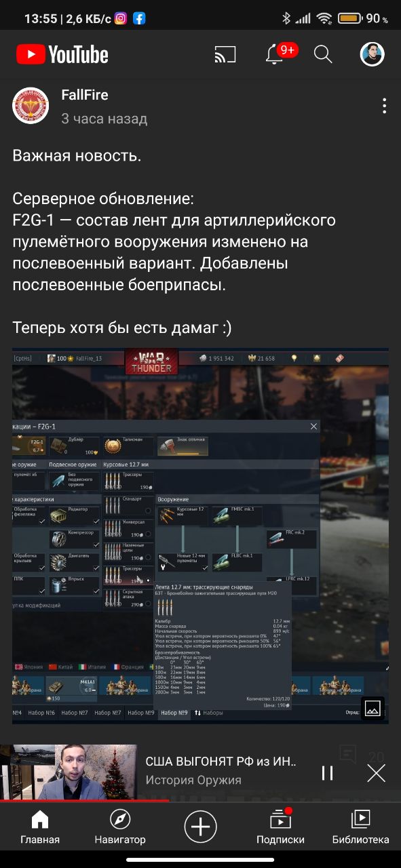401x868 pixels.
Task: Close the miniplayer
Action: (376, 773)
